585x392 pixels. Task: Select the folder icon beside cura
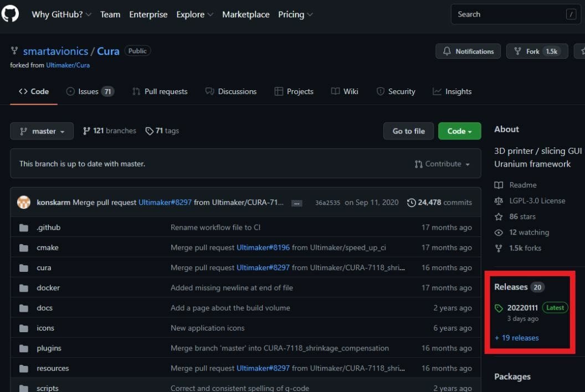pos(23,268)
